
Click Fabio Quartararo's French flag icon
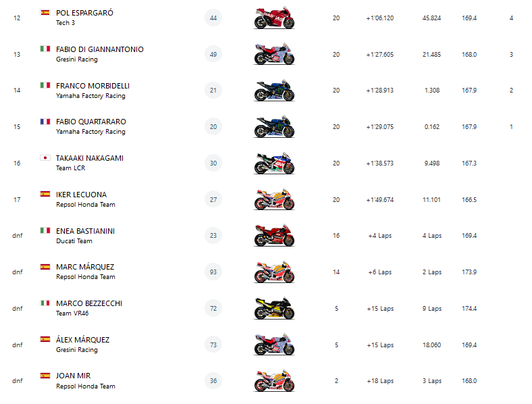click(x=45, y=122)
